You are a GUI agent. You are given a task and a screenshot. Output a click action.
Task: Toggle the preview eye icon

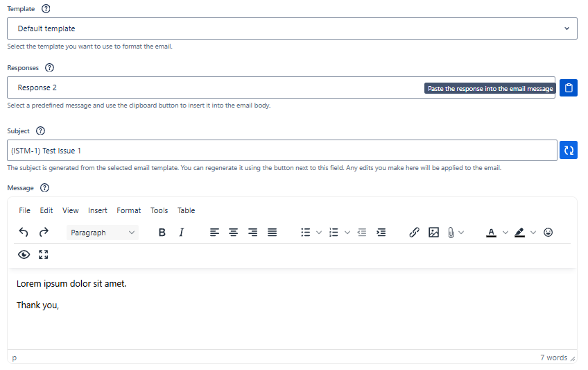[x=24, y=255]
